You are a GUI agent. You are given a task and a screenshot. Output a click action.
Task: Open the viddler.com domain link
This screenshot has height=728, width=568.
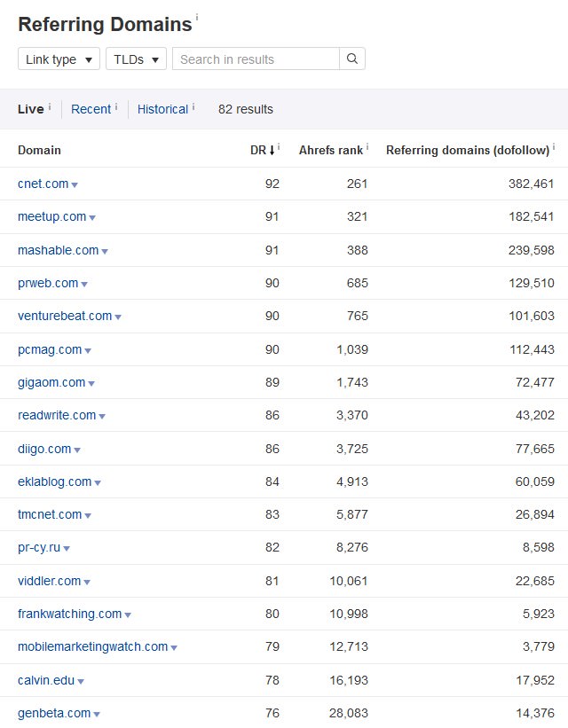point(50,582)
